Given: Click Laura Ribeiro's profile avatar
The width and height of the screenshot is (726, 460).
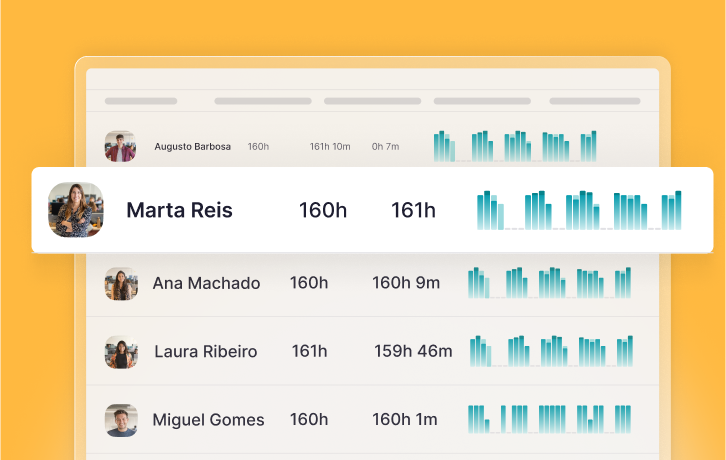Looking at the screenshot, I should pyautogui.click(x=120, y=352).
